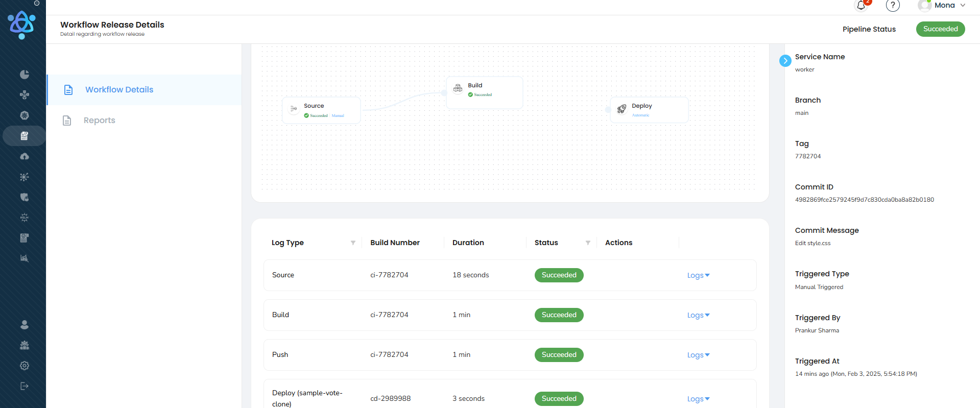The width and height of the screenshot is (980, 408).
Task: Select the Workflow Details tab
Action: click(144, 90)
